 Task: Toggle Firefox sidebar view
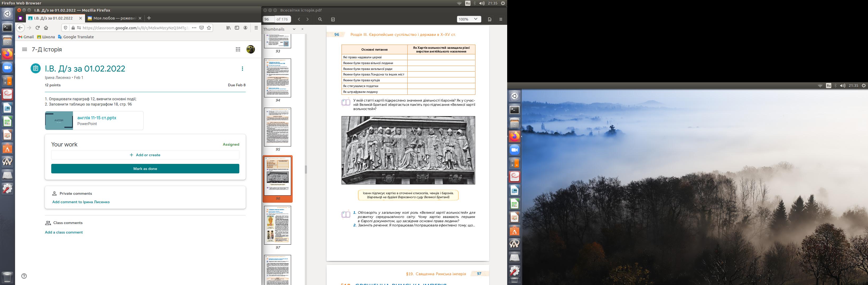(x=237, y=28)
